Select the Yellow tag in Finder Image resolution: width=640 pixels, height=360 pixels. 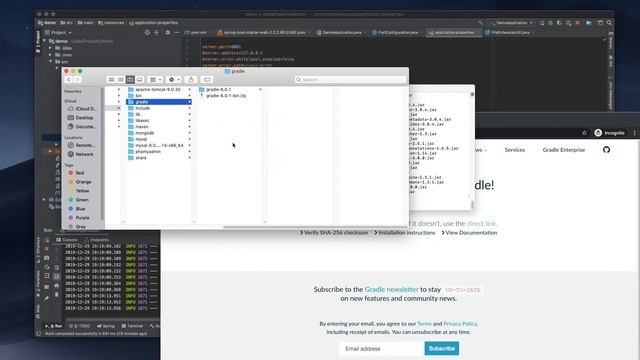coord(78,191)
